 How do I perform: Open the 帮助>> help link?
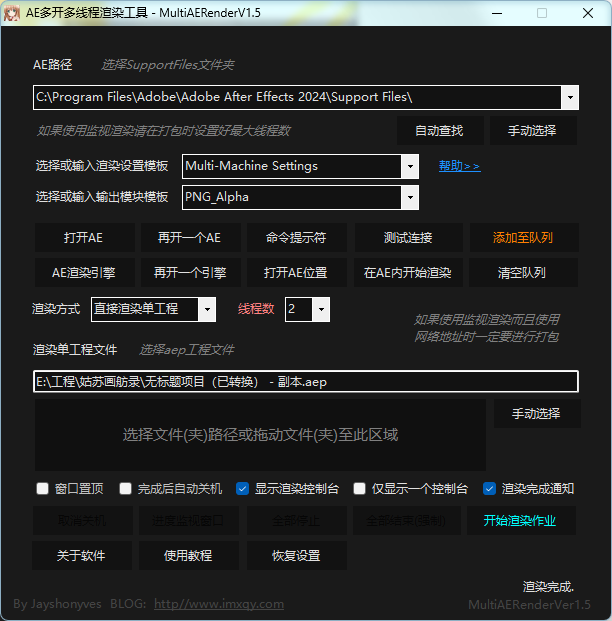tap(459, 166)
